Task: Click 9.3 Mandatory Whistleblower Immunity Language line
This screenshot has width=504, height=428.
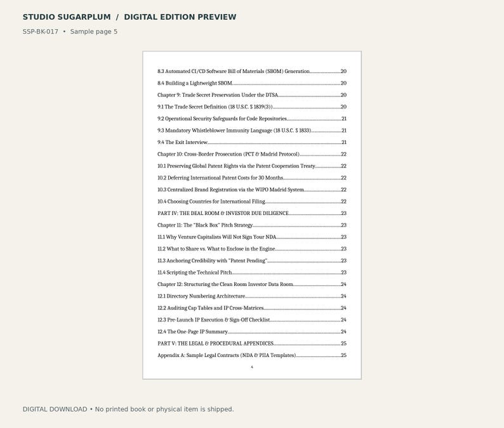Action: pos(252,131)
